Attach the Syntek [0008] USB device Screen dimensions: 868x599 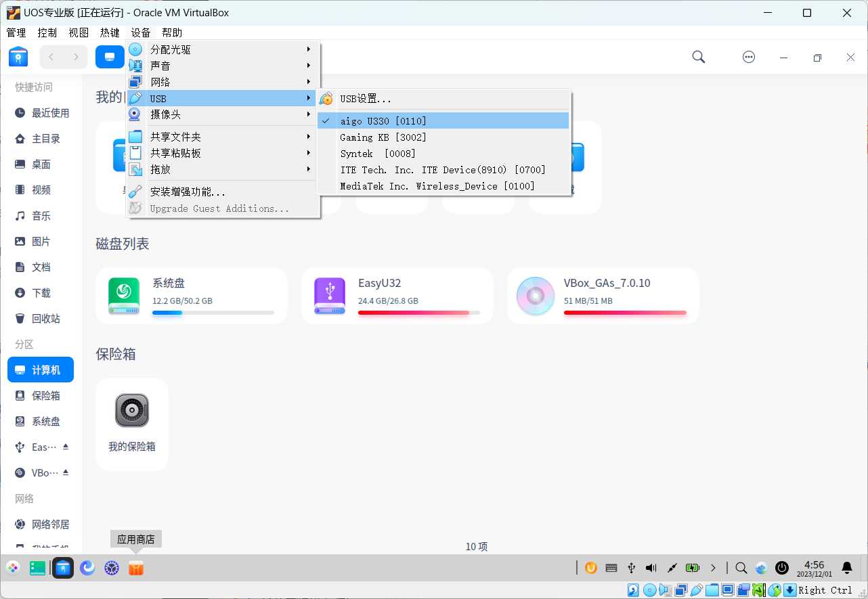coord(443,153)
